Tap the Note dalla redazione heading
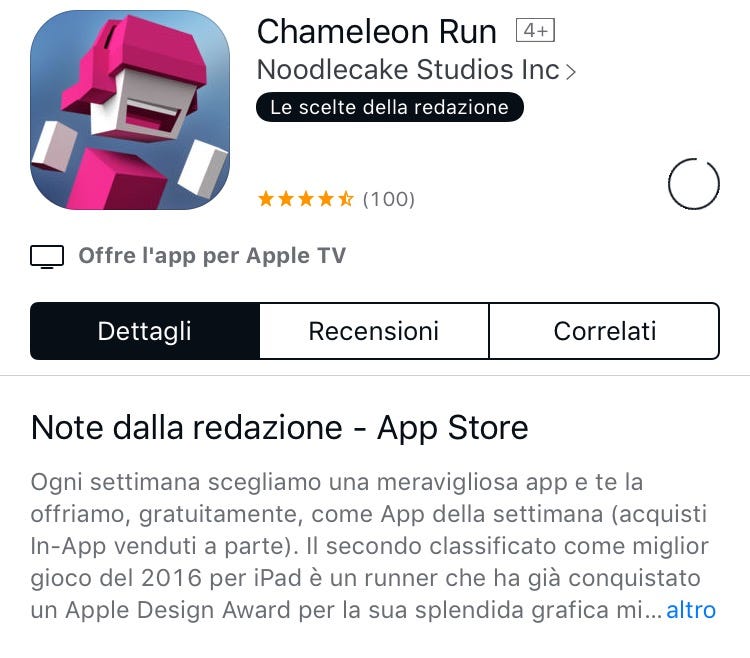 click(x=279, y=428)
